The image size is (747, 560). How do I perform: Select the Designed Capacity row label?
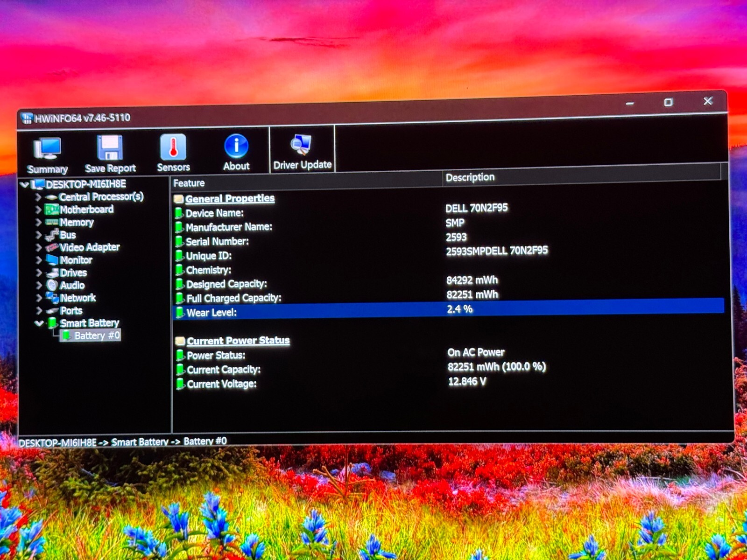tap(226, 284)
